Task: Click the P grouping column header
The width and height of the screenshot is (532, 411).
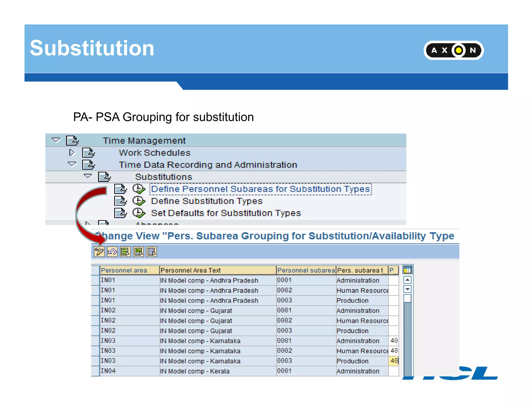Action: click(x=394, y=270)
